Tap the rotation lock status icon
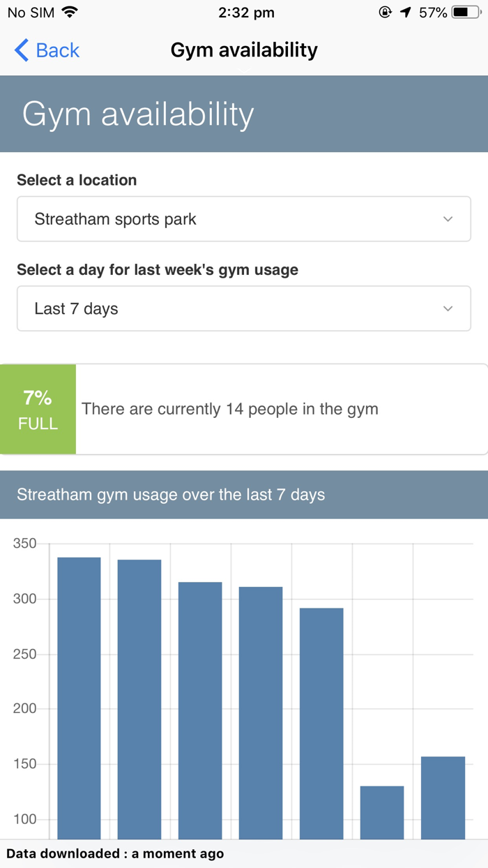488x868 pixels. [385, 13]
